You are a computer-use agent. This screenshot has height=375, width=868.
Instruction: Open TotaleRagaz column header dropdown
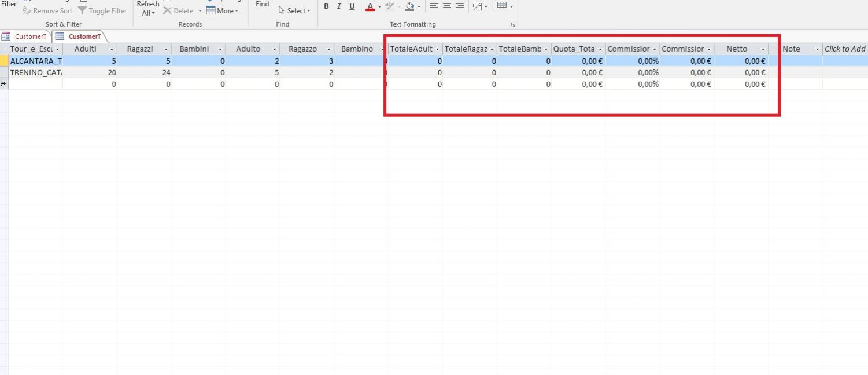click(492, 49)
